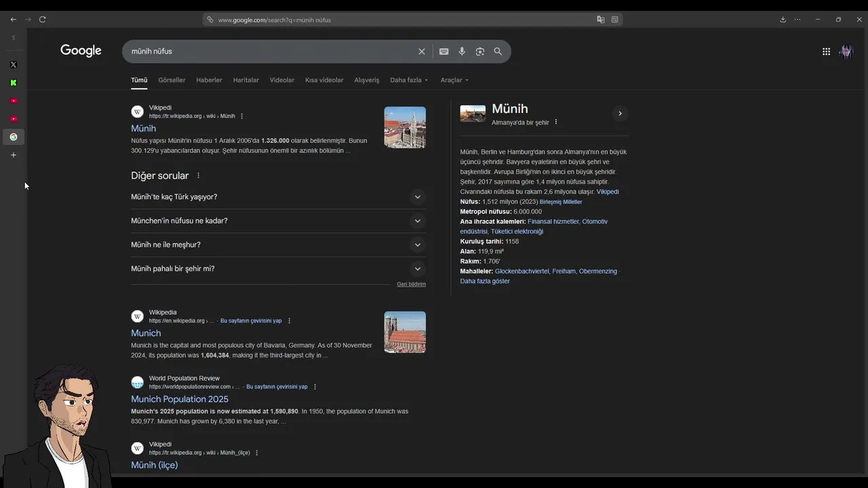Submit search with magnifying glass icon
868x488 pixels.
coord(498,52)
